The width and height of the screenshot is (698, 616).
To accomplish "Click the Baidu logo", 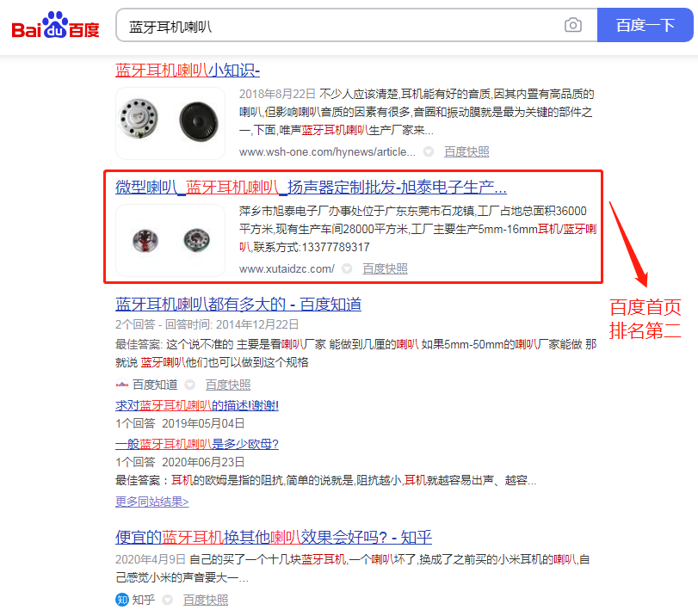I will point(55,25).
